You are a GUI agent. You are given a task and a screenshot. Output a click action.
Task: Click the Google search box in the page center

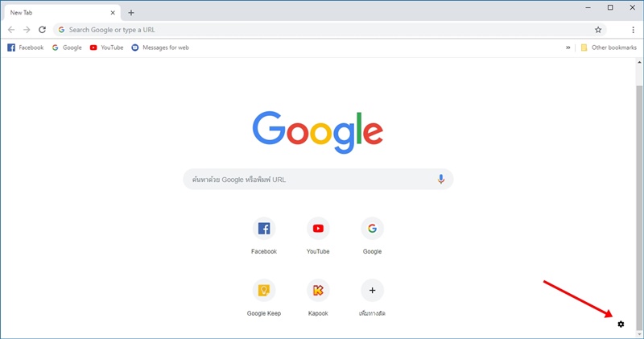tap(318, 179)
